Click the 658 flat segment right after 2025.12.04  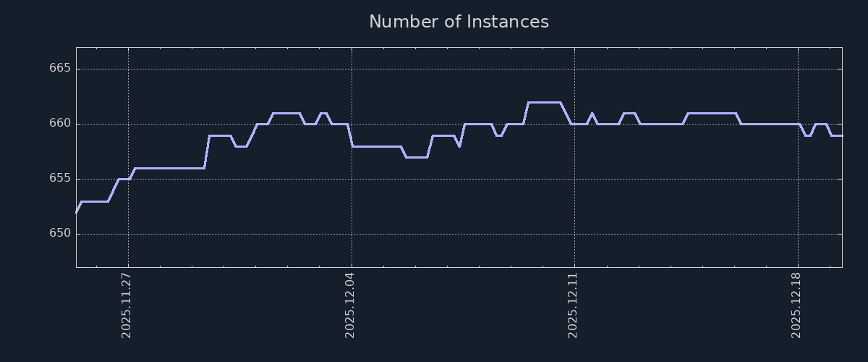[376, 146]
